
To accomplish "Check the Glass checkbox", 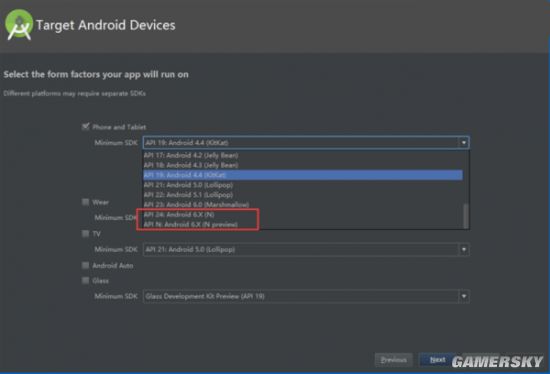I will click(85, 280).
